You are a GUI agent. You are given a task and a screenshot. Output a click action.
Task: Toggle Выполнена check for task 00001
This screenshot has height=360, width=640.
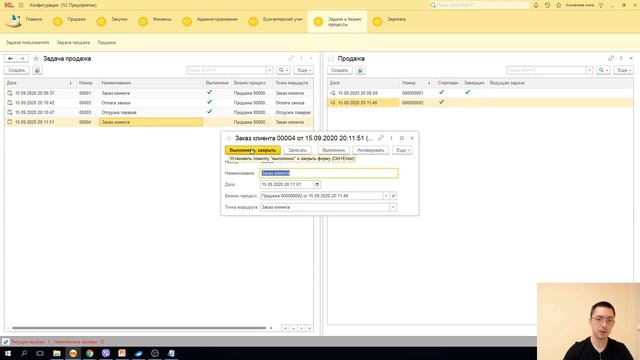click(x=209, y=93)
